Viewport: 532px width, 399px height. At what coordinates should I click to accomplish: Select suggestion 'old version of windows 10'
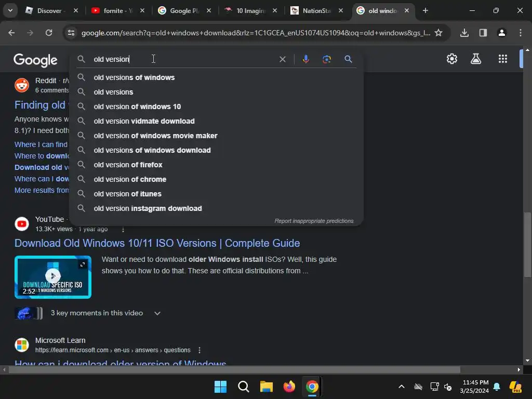pyautogui.click(x=217, y=107)
